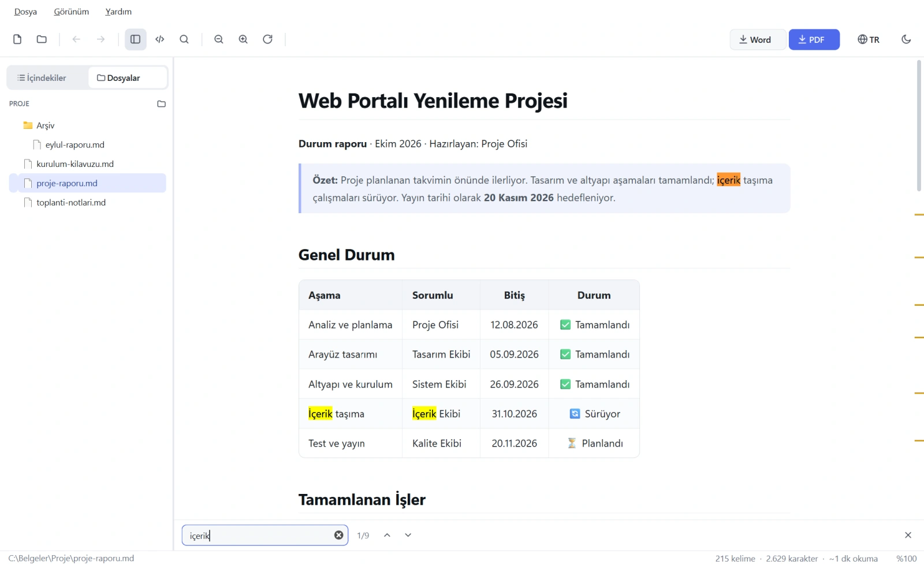Export the document as PDF

click(x=814, y=39)
